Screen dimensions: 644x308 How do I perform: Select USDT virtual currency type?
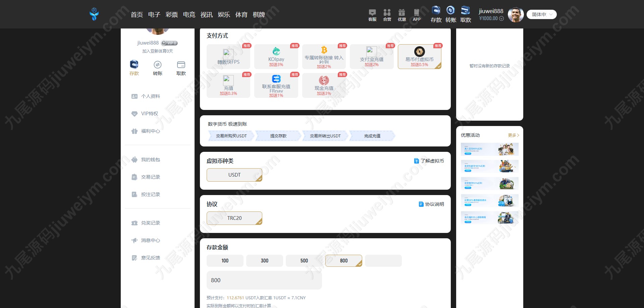pos(234,175)
